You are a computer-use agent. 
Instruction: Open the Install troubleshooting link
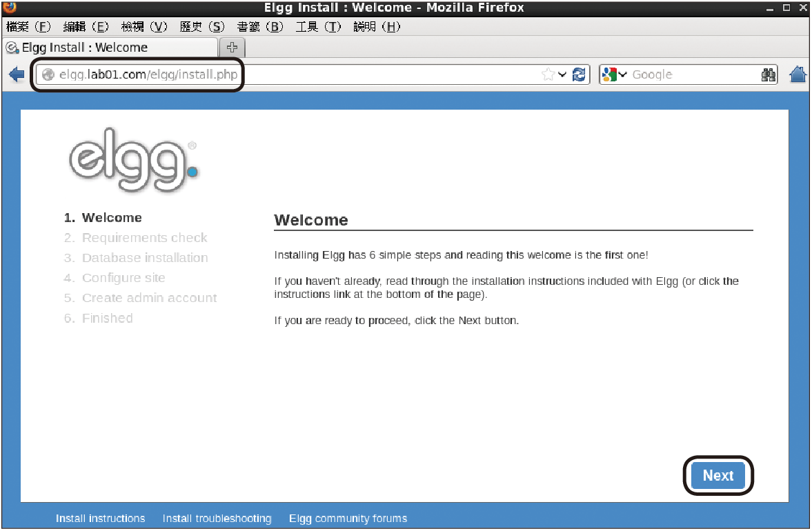click(x=217, y=519)
